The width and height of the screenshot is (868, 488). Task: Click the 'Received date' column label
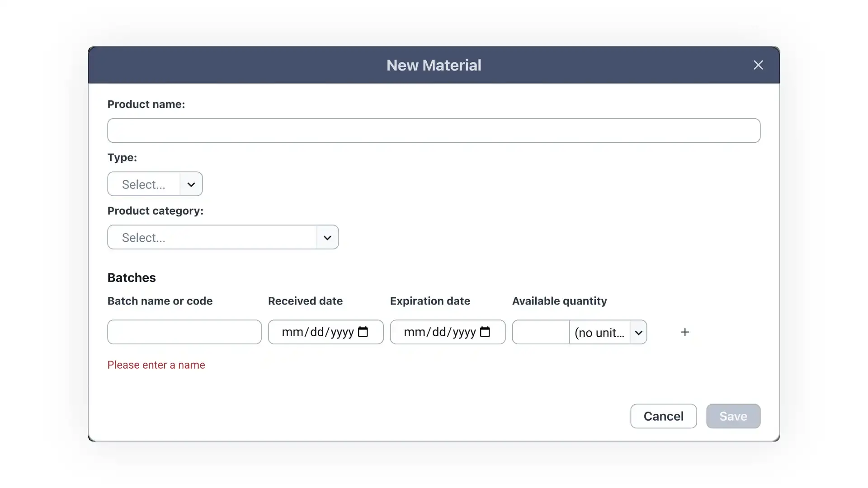(x=305, y=301)
